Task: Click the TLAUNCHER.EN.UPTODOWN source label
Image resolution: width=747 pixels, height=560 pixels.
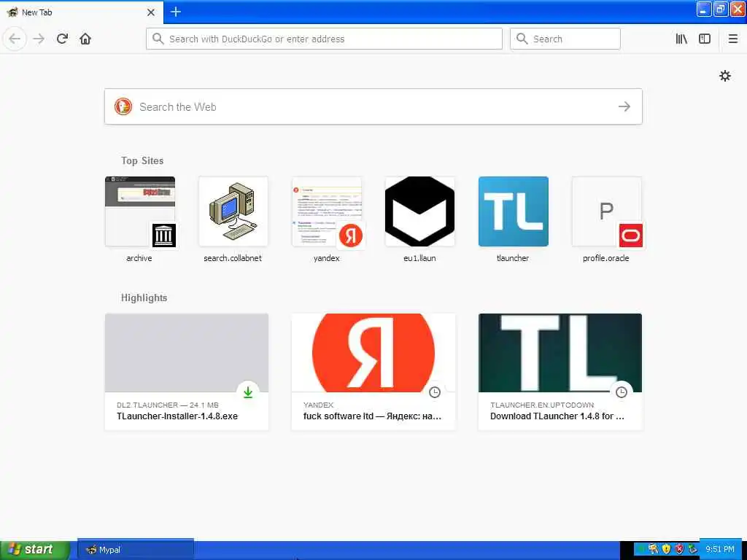Action: (542, 405)
